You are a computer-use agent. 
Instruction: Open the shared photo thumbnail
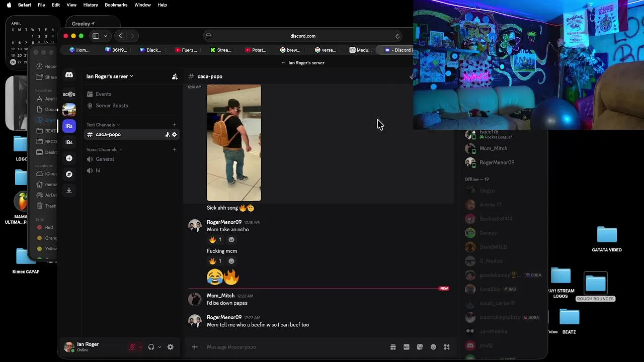pos(234,143)
